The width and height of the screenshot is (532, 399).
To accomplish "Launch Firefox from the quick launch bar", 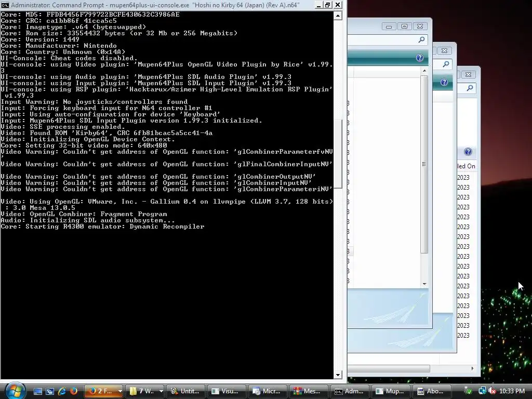I will click(74, 391).
